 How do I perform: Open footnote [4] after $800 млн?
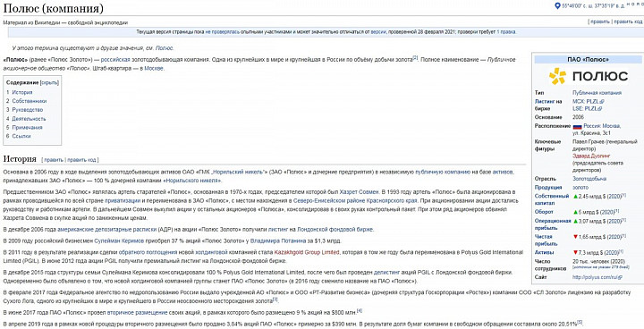coord(360,311)
